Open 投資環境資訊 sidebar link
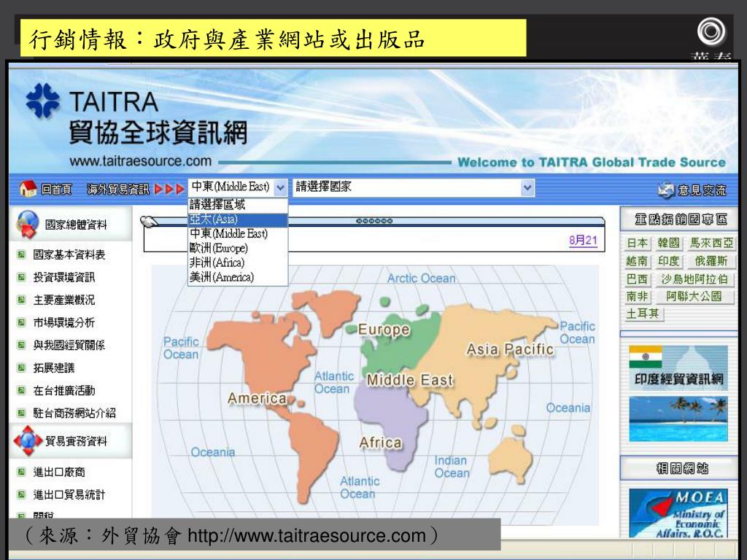 click(64, 277)
